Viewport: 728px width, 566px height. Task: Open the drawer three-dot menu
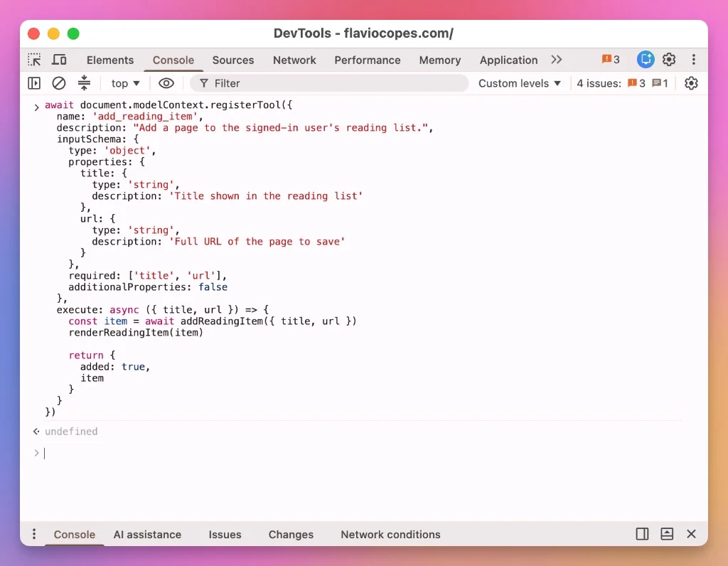(34, 534)
